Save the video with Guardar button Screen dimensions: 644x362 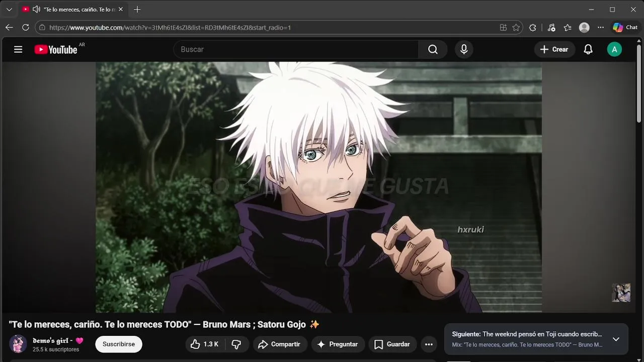pos(392,344)
